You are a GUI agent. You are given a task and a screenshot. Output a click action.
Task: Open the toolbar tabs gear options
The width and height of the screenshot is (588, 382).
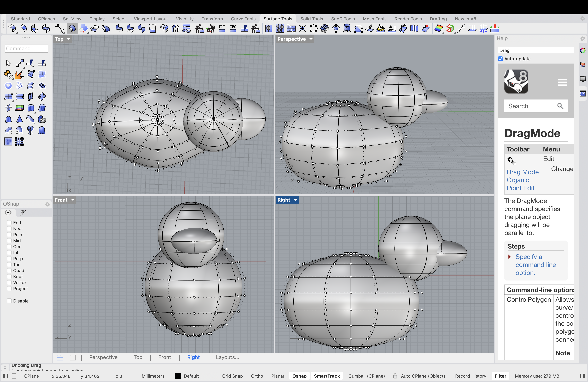pyautogui.click(x=583, y=19)
